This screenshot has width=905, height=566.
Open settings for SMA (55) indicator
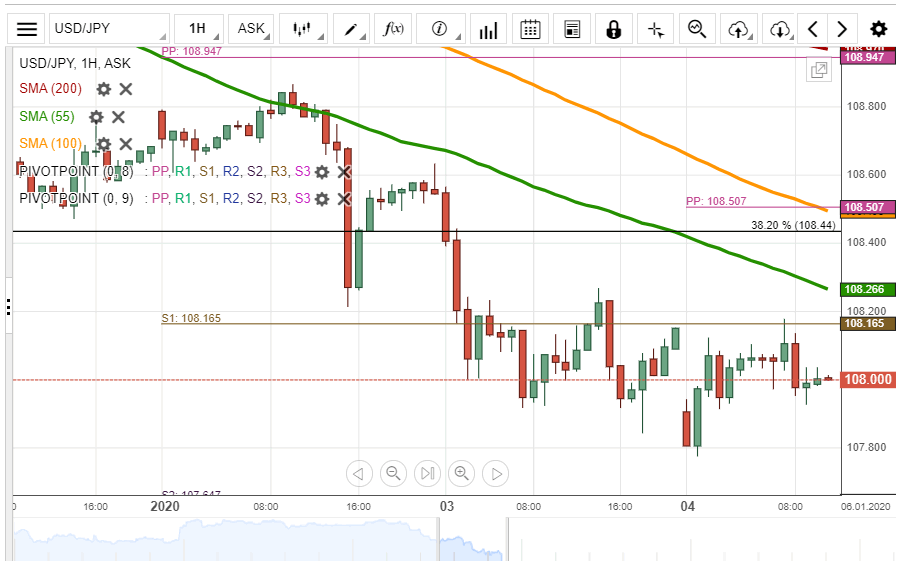[x=96, y=117]
